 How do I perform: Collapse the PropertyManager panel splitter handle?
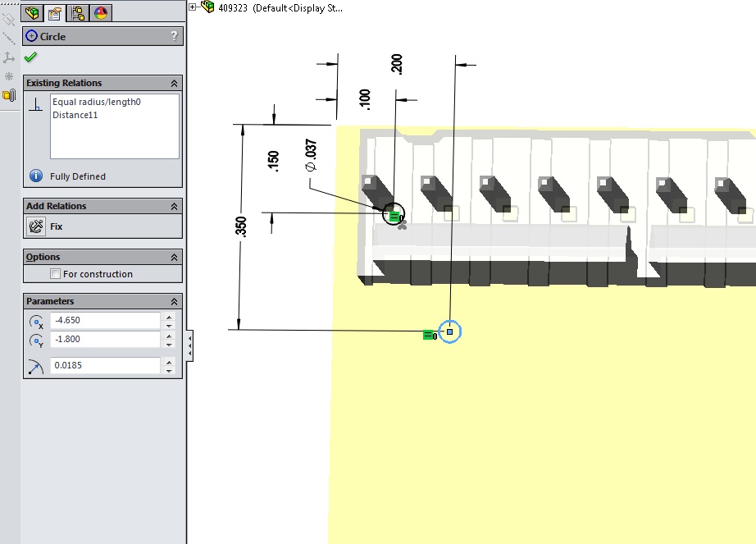pos(190,345)
